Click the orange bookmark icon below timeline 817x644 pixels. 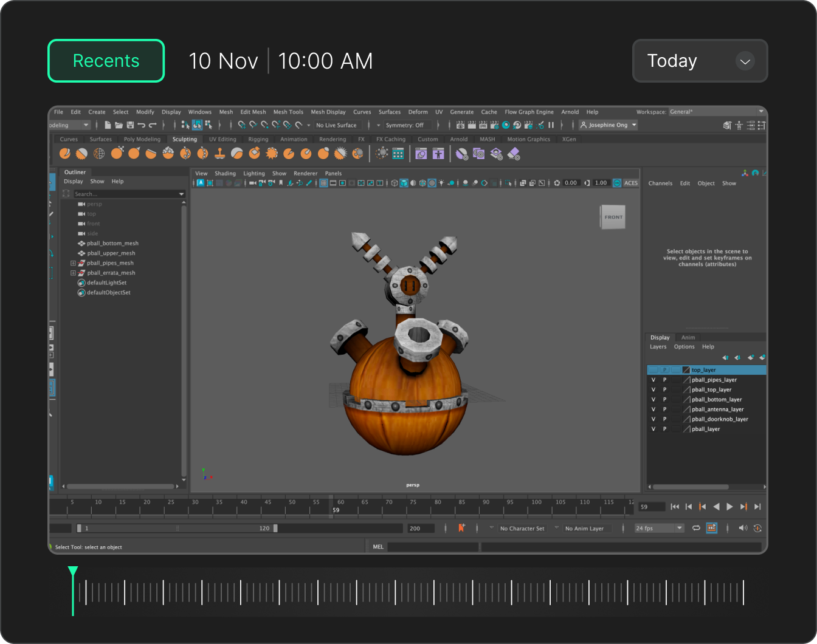point(461,528)
